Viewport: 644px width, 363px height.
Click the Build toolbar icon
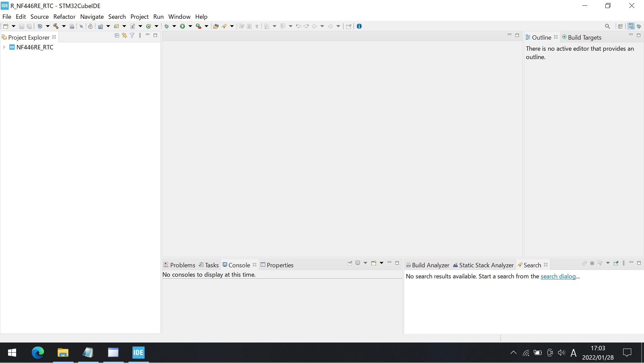55,26
